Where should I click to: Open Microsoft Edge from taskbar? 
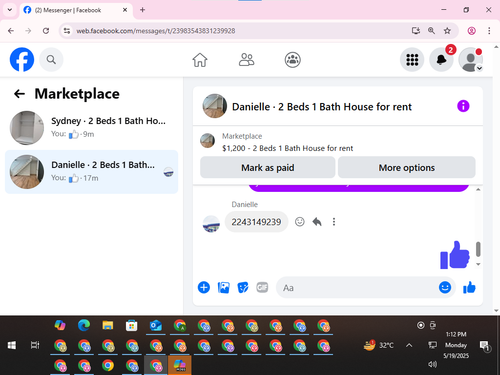point(84,325)
